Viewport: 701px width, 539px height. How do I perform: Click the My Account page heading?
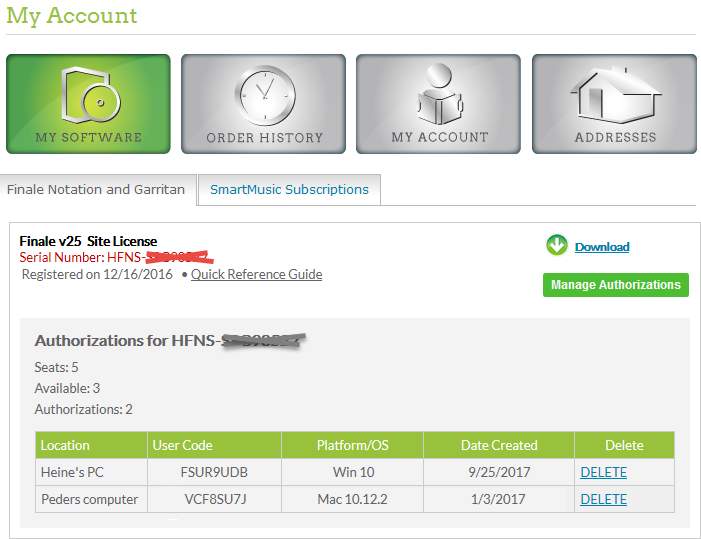coord(72,16)
